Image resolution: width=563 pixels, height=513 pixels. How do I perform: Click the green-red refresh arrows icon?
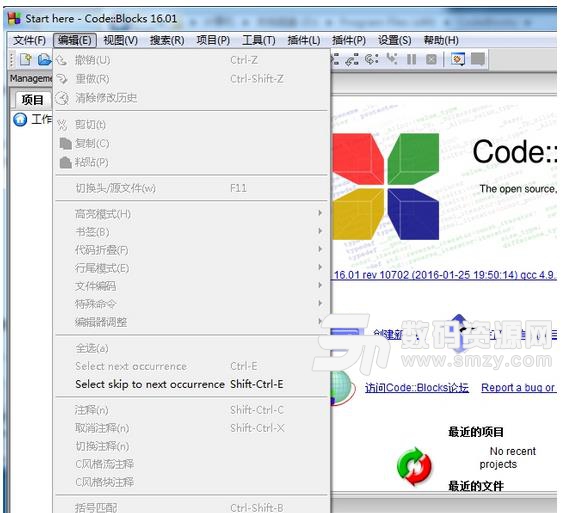click(x=414, y=466)
